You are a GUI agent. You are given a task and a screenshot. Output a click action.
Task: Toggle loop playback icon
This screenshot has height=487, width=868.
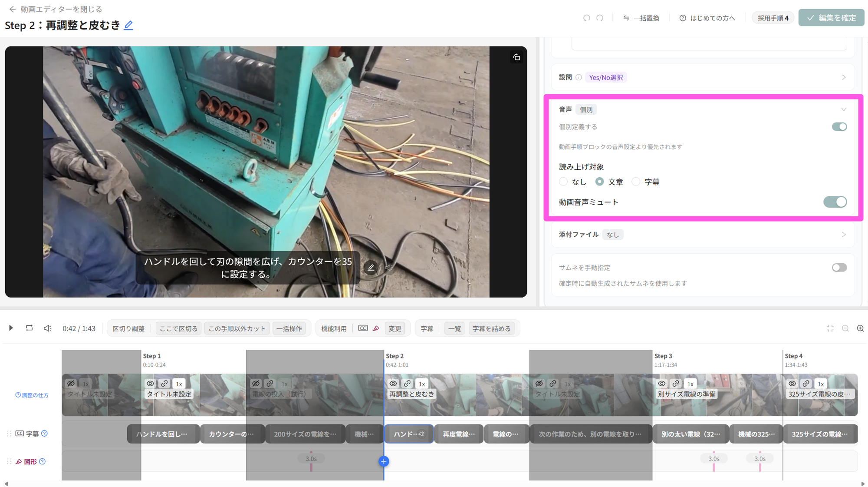(x=29, y=328)
